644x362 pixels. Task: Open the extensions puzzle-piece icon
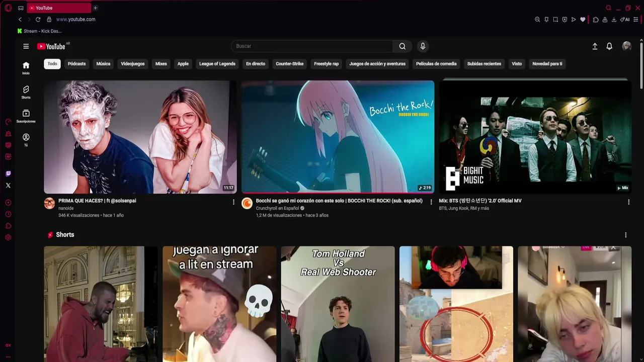click(x=596, y=20)
